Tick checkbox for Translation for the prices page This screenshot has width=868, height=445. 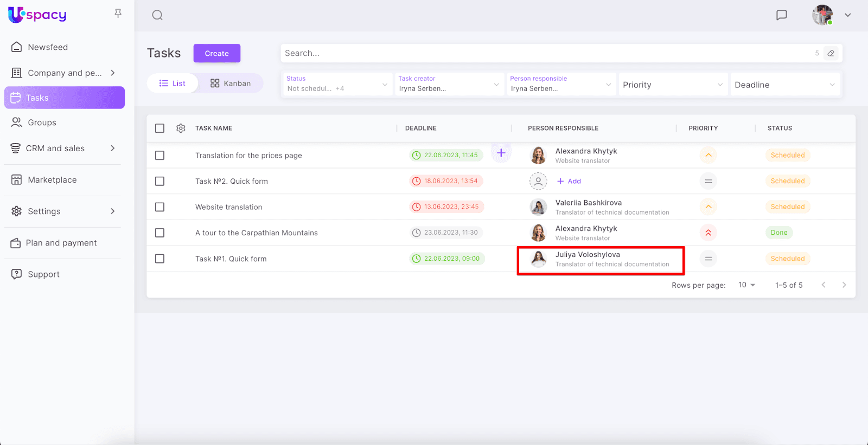(159, 156)
